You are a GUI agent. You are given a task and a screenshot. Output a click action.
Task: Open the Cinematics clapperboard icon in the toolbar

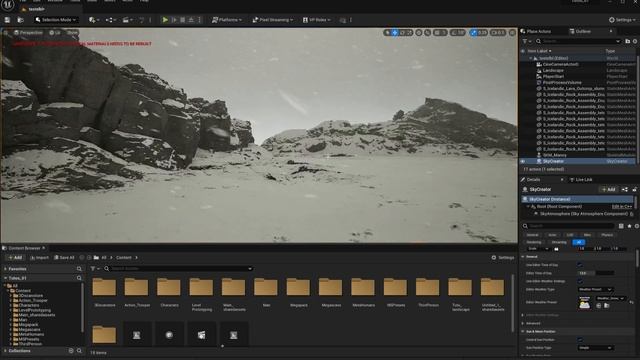[x=127, y=20]
